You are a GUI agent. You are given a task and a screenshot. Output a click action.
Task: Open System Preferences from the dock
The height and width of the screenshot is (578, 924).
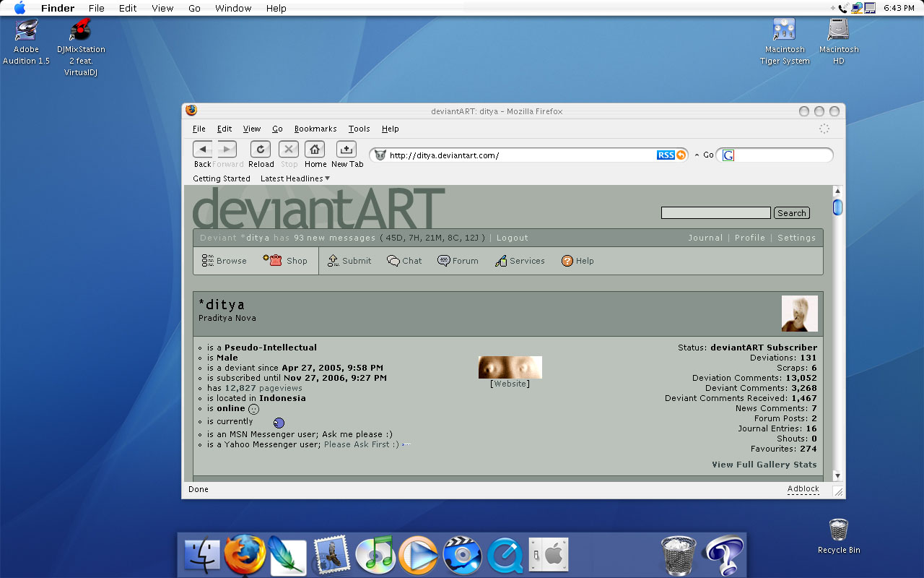[x=549, y=556]
